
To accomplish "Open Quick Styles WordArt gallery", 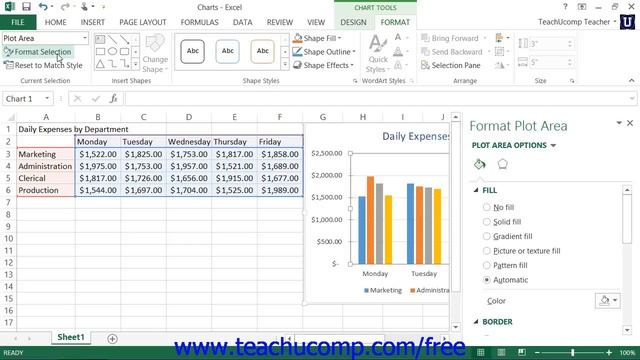I will tap(378, 54).
